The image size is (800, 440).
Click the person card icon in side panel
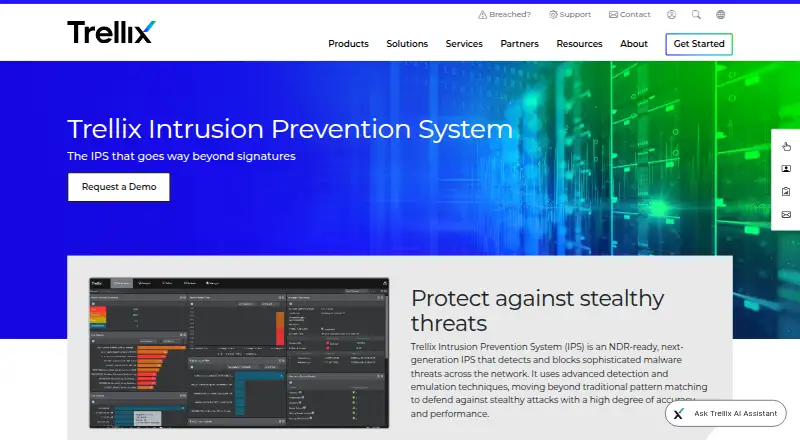pos(786,168)
